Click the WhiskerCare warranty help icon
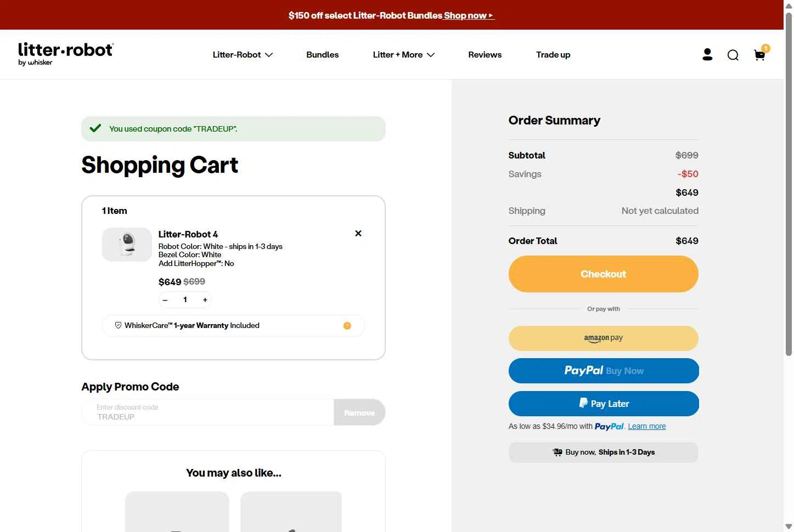 click(347, 326)
